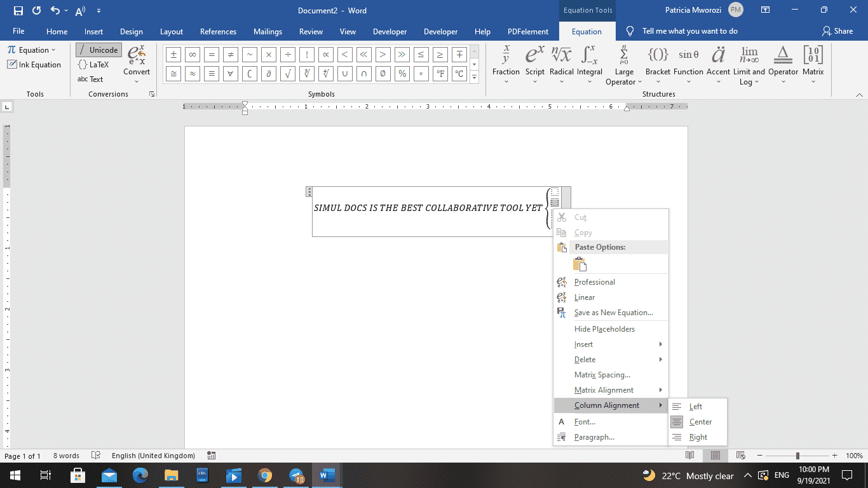Insert the square root symbol
This screenshot has width=868, height=488.
[287, 74]
